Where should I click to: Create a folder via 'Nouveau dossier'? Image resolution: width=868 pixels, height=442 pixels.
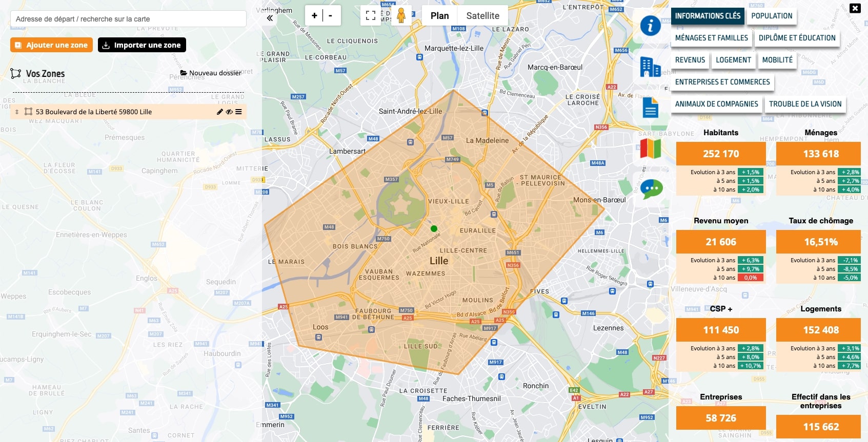211,73
